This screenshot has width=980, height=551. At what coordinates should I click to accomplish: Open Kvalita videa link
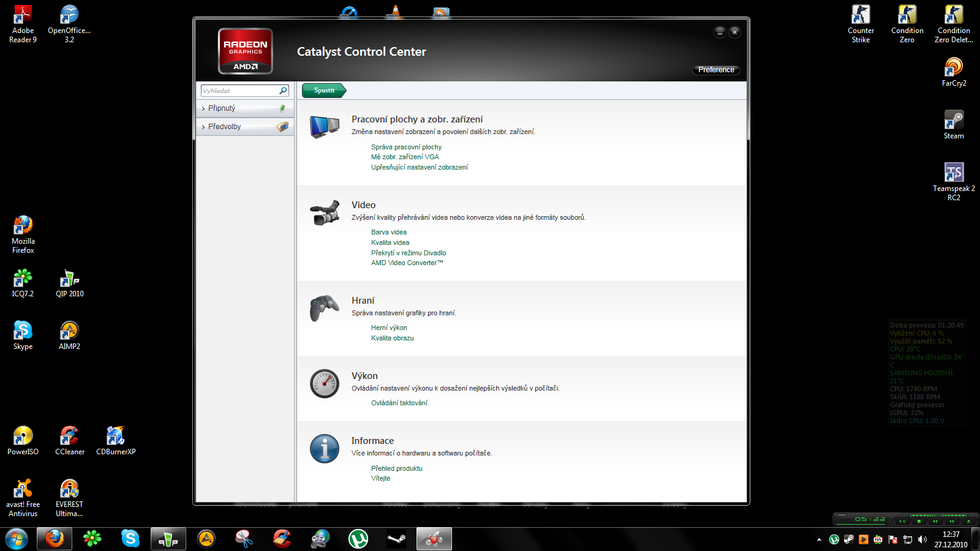pyautogui.click(x=390, y=242)
